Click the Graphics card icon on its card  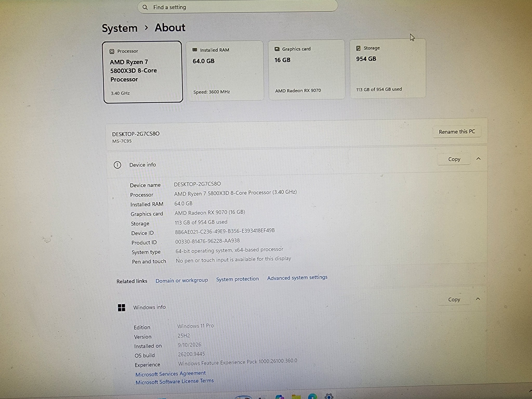[x=277, y=49]
